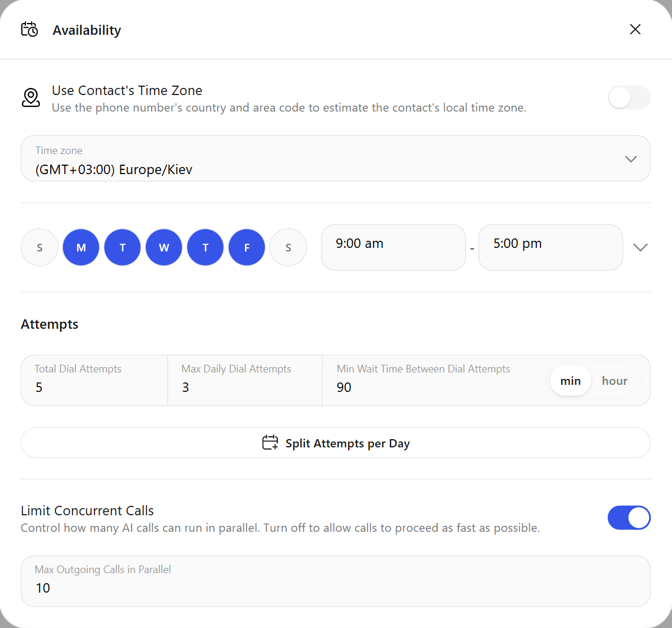
Task: Close the Availability dialog
Action: (x=635, y=29)
